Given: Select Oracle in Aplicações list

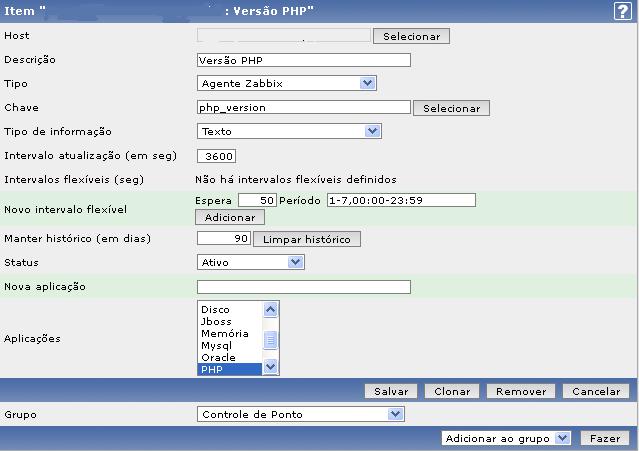Looking at the screenshot, I should coord(230,357).
